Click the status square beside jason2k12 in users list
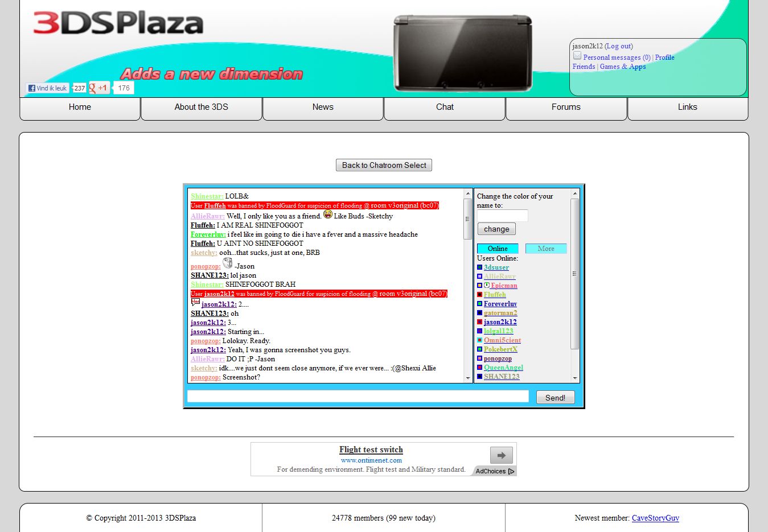 coord(479,322)
